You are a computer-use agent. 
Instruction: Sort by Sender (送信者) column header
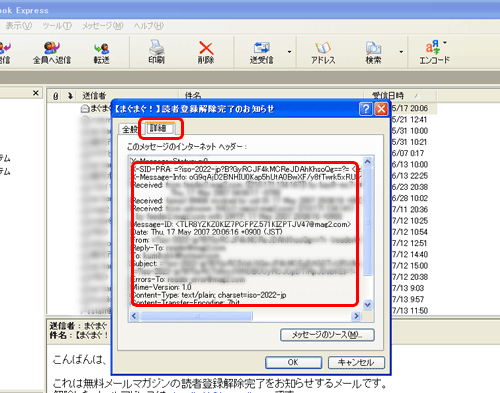[x=128, y=96]
